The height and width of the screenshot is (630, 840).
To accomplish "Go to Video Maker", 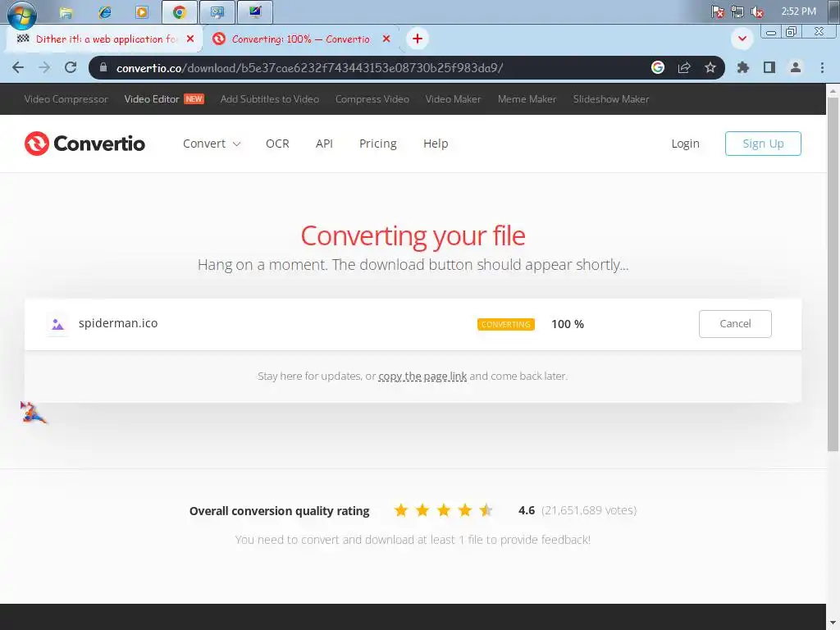I will pyautogui.click(x=453, y=99).
